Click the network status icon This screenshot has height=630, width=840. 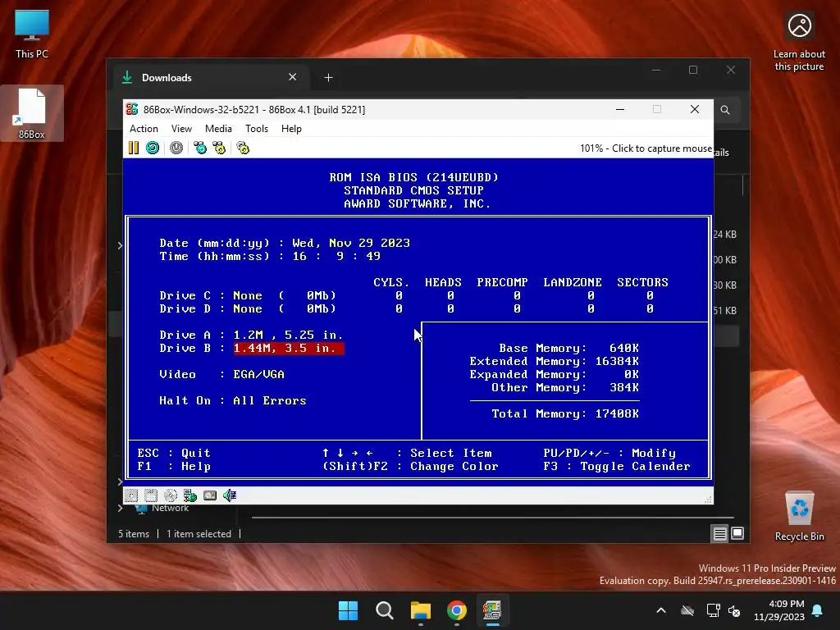(x=190, y=495)
